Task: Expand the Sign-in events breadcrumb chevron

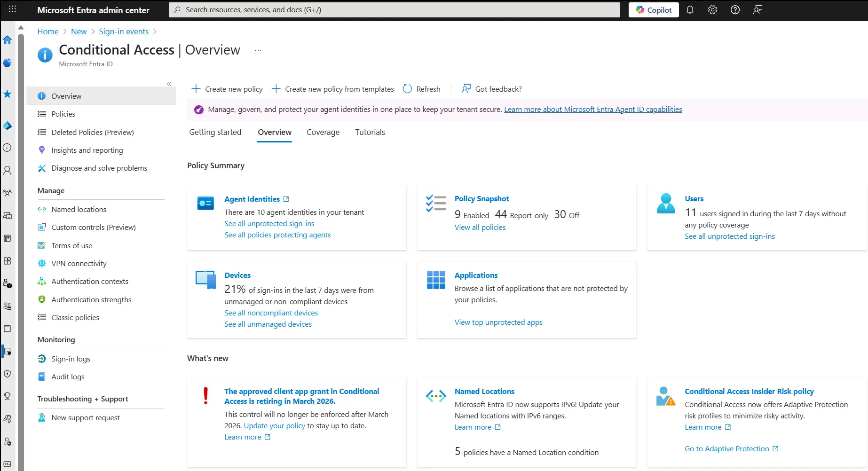Action: click(155, 31)
